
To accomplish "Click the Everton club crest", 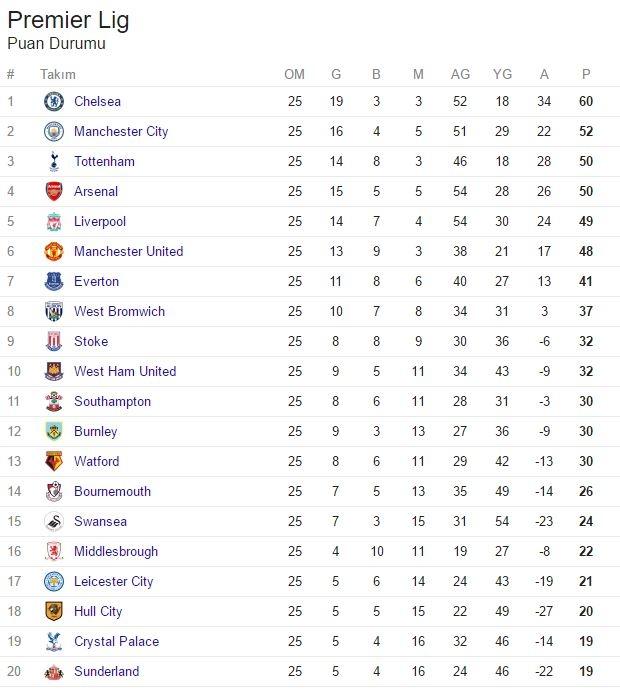I will [54, 281].
